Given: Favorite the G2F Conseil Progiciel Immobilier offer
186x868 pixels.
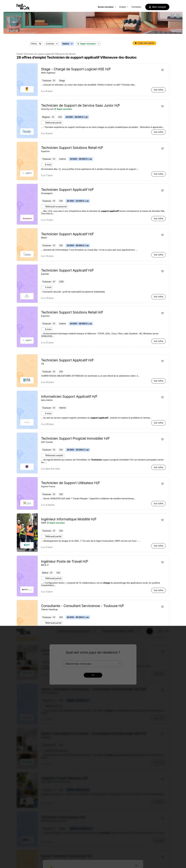Looking at the screenshot, I should [162, 439].
